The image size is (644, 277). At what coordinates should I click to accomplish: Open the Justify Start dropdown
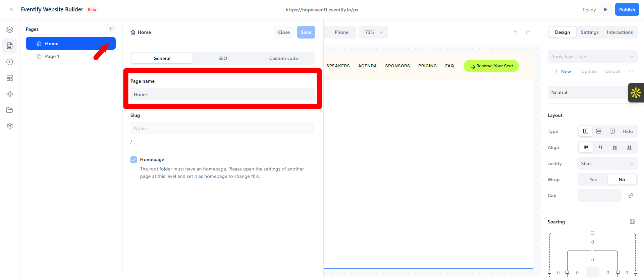click(x=607, y=163)
